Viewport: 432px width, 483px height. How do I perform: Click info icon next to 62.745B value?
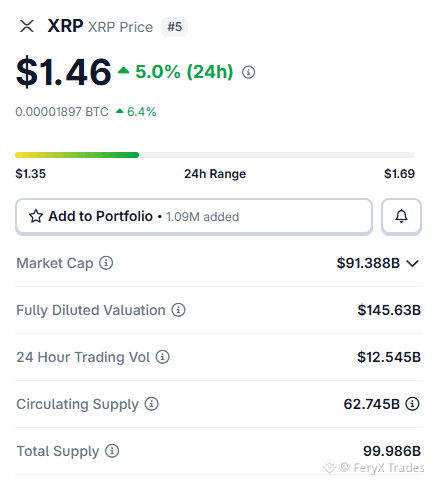tap(412, 404)
